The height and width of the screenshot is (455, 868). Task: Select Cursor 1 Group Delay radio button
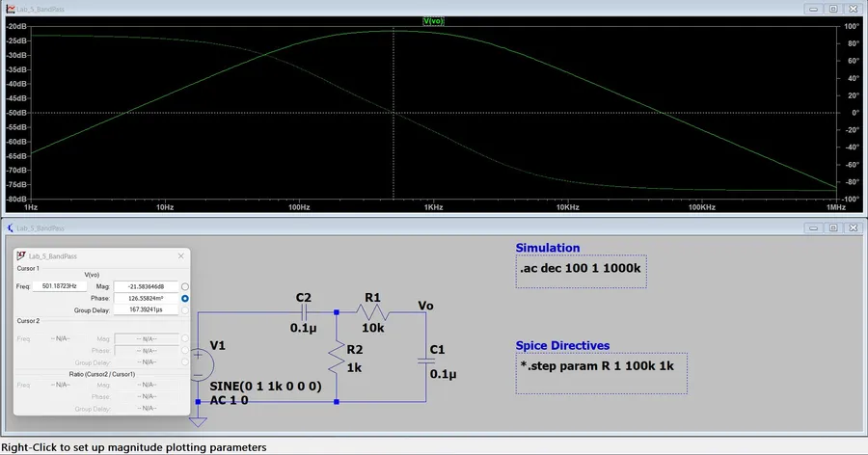tap(185, 310)
